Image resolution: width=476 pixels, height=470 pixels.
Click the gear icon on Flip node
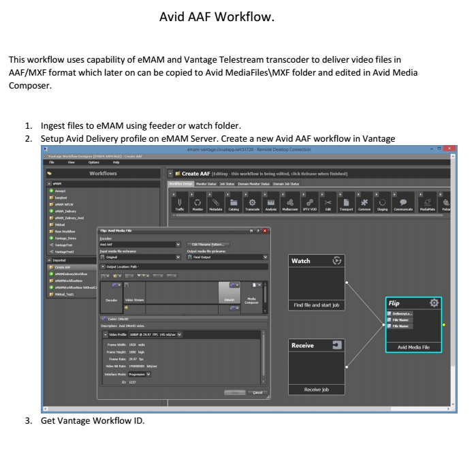(x=434, y=302)
